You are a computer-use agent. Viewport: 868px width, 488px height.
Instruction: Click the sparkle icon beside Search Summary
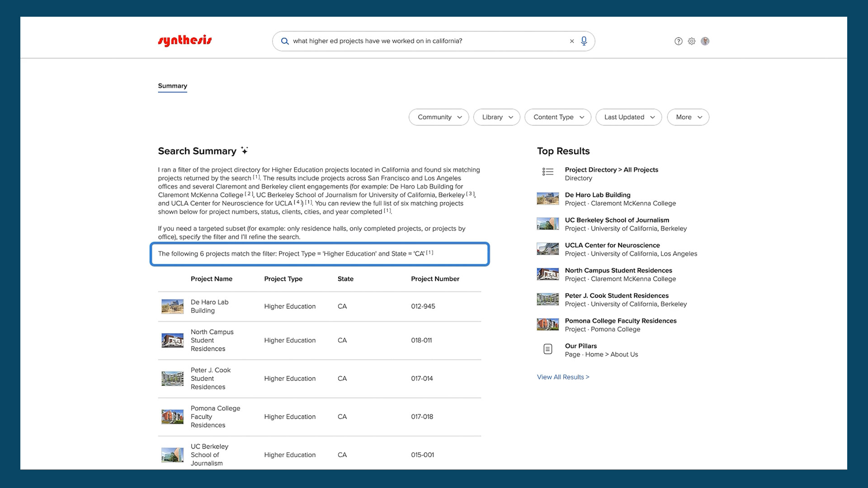[x=245, y=150]
